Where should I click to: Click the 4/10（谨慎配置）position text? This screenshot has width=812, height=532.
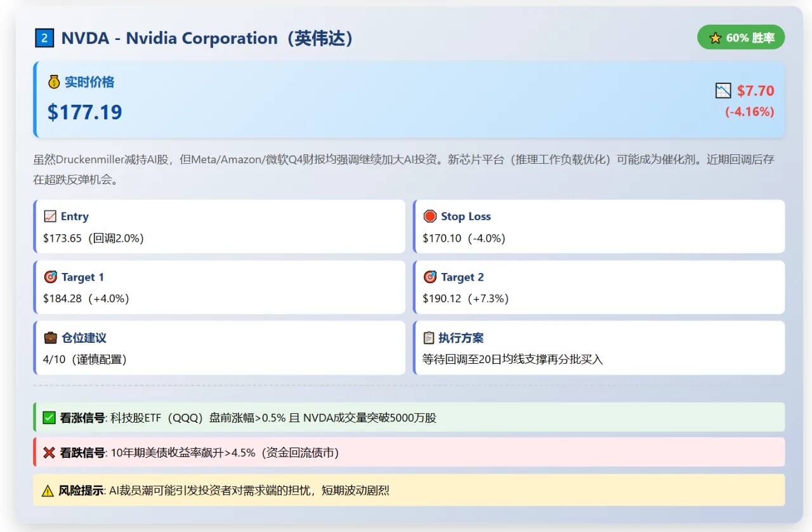pos(85,359)
